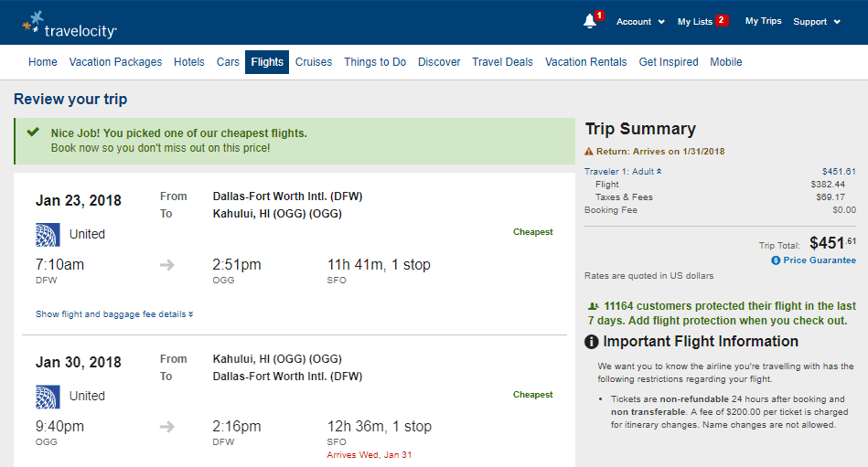Viewport: 868px width, 467px height.
Task: Switch to the Hotels tab
Action: [x=188, y=62]
